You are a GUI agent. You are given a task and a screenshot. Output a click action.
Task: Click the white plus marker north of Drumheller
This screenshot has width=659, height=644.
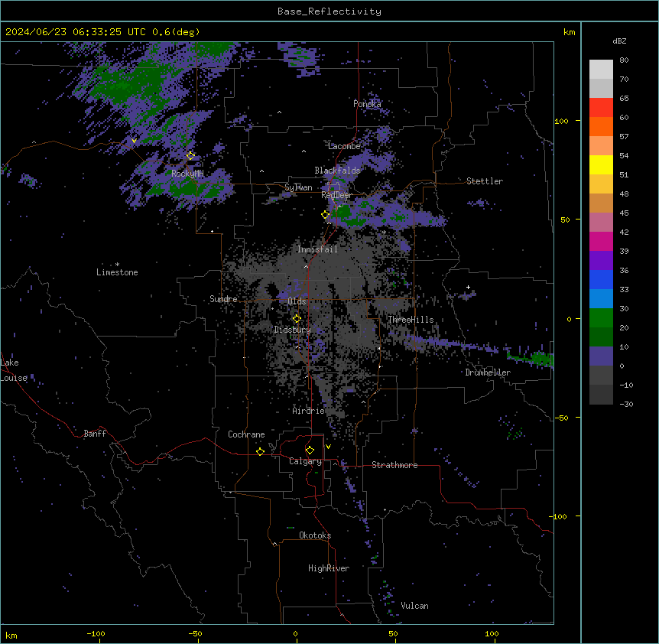coord(468,288)
